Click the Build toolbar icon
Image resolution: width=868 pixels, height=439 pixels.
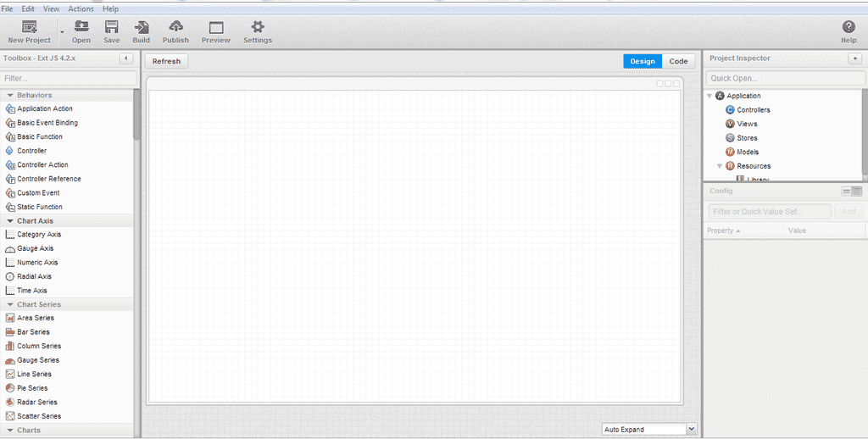[142, 26]
